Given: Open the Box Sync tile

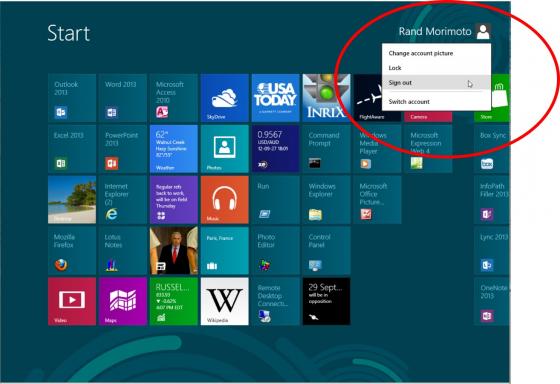Looking at the screenshot, I should (x=492, y=149).
